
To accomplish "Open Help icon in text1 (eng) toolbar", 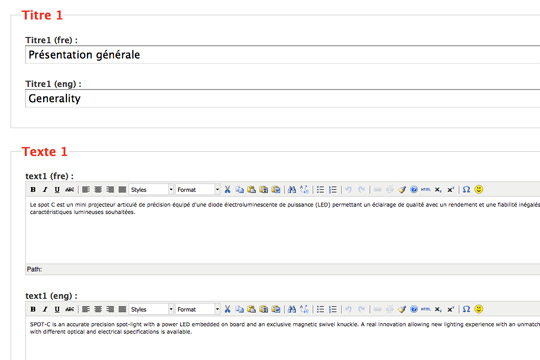I will click(414, 309).
